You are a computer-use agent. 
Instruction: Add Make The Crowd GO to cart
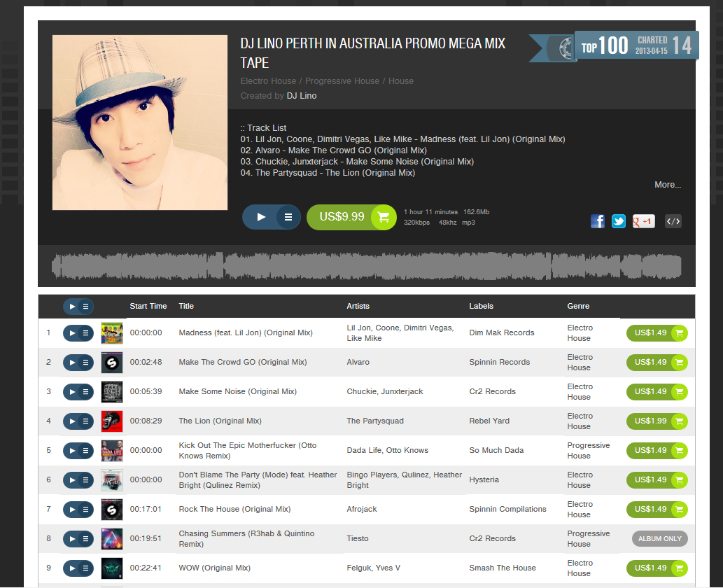(x=657, y=363)
